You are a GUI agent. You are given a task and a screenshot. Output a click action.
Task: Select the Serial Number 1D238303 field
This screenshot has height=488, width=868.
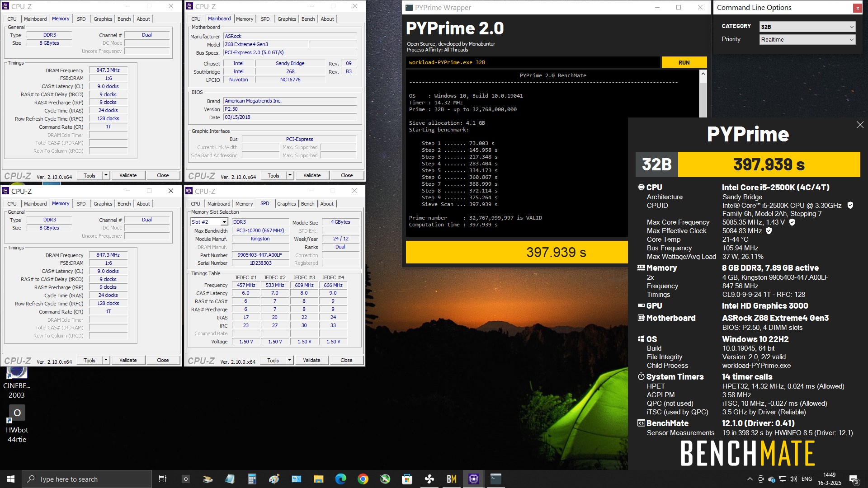coord(260,263)
